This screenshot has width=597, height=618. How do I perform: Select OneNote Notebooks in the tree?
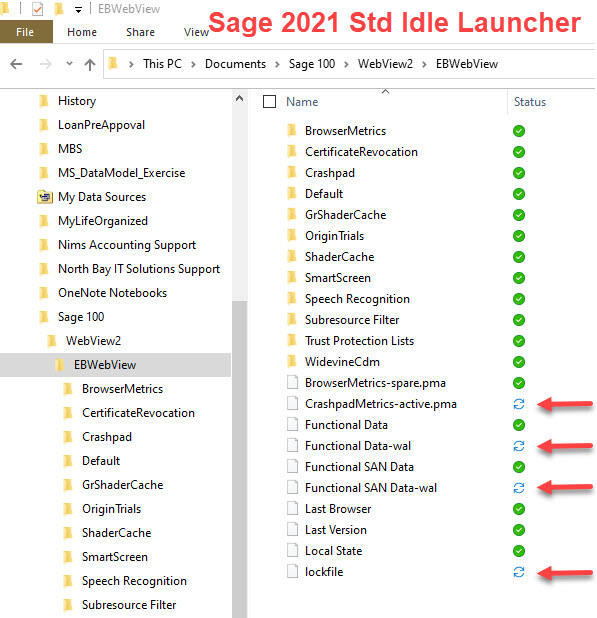coord(112,293)
